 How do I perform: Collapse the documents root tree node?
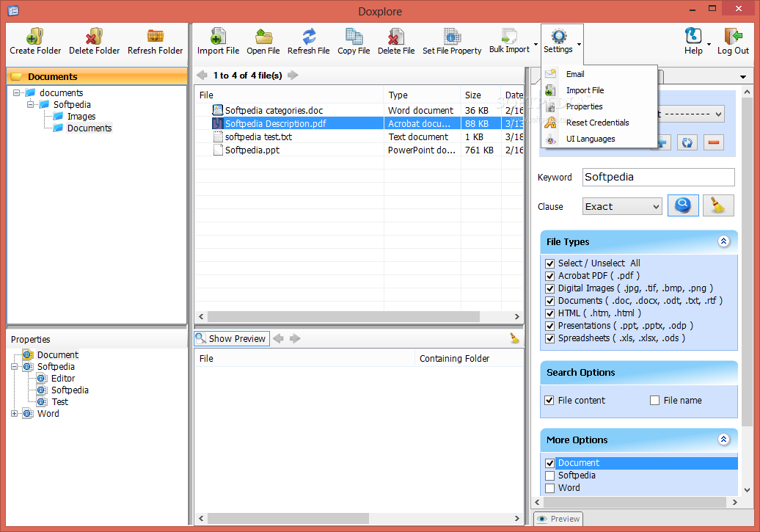16,92
